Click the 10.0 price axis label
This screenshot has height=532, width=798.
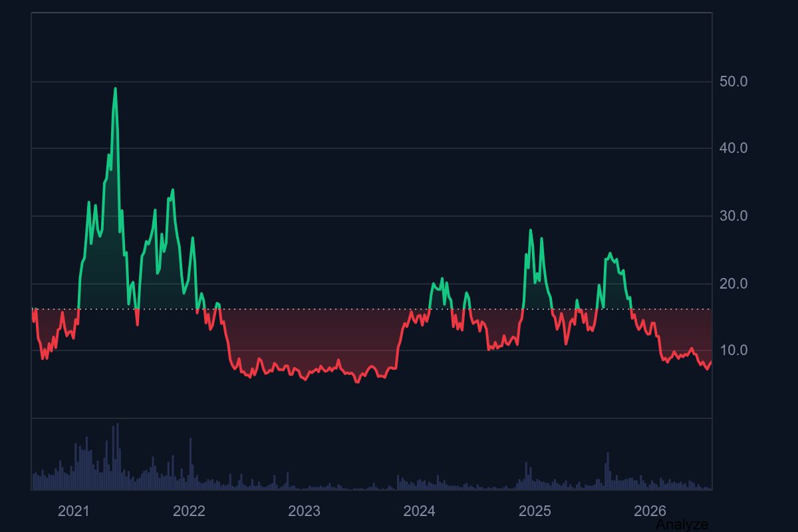click(x=733, y=350)
